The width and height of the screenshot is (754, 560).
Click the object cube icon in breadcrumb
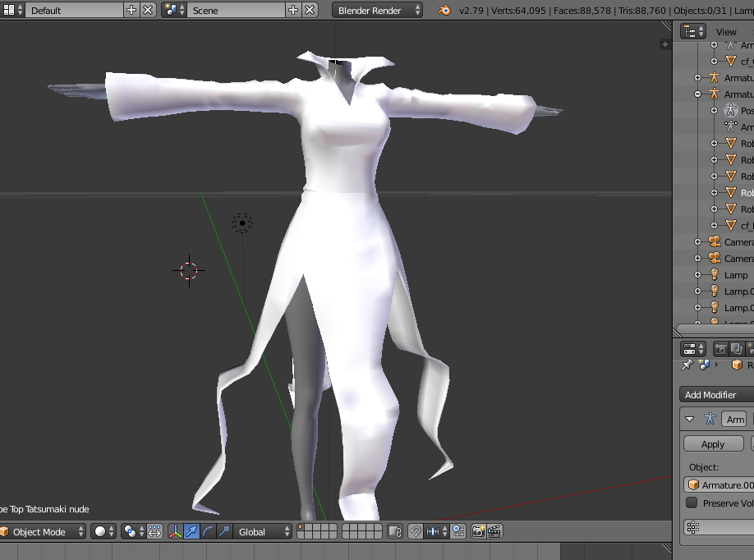[x=737, y=365]
